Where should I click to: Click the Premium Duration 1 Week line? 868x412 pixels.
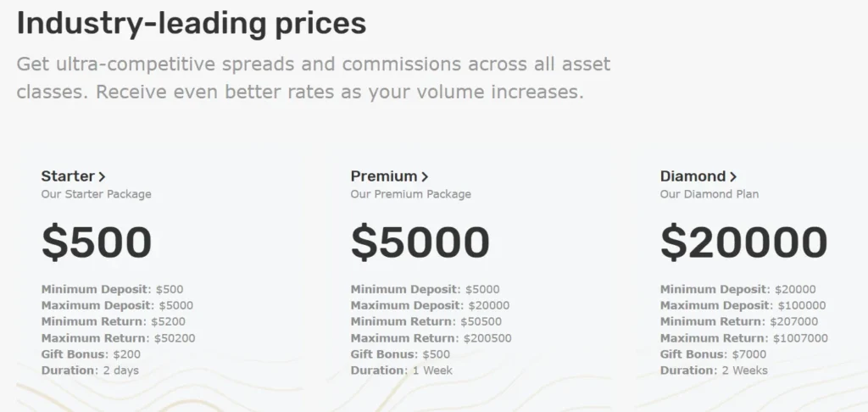[x=401, y=370]
